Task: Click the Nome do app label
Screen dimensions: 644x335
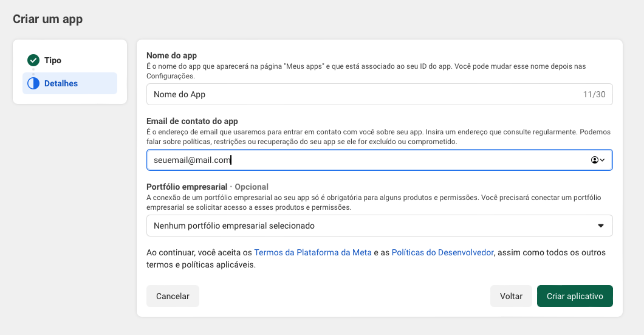Action: [x=172, y=55]
